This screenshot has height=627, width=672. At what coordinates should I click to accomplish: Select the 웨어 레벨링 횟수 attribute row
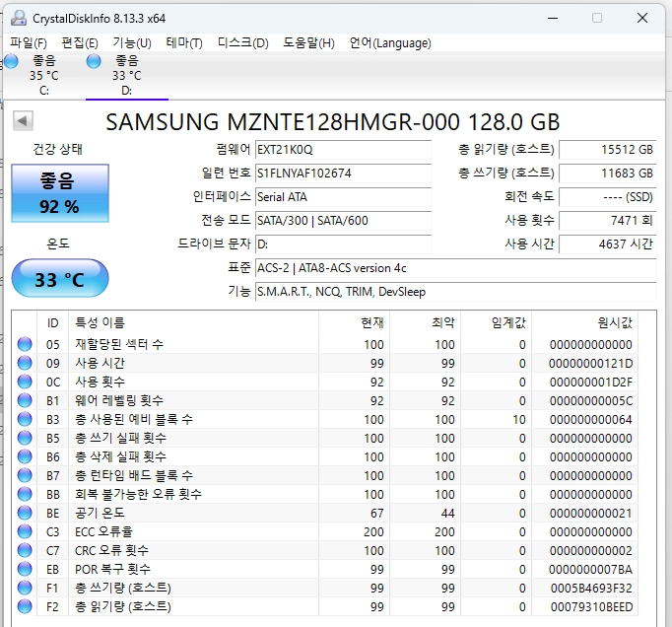(x=325, y=400)
